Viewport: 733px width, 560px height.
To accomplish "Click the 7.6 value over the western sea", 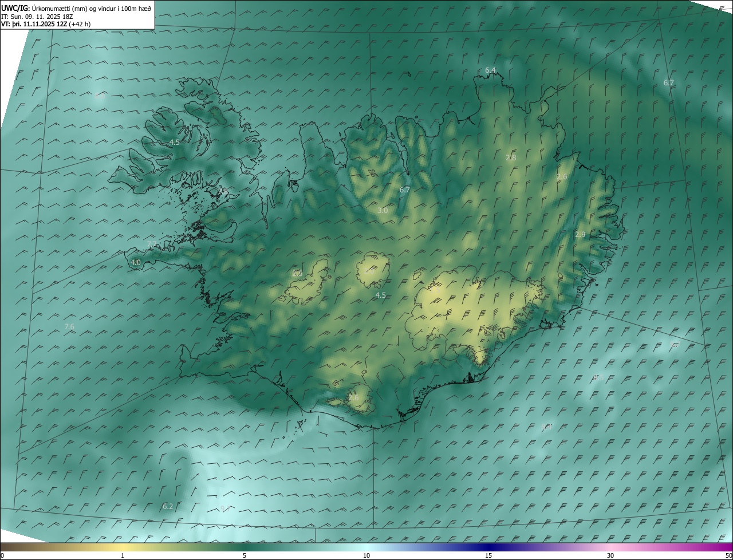I will point(69,326).
